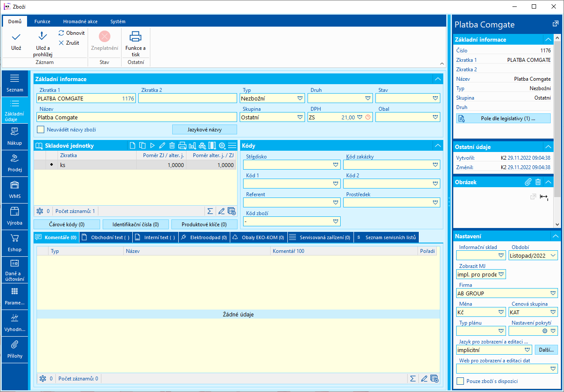564x392 pixels.
Task: Expand the Období dropdown showing Listopad/2022
Action: [x=553, y=255]
